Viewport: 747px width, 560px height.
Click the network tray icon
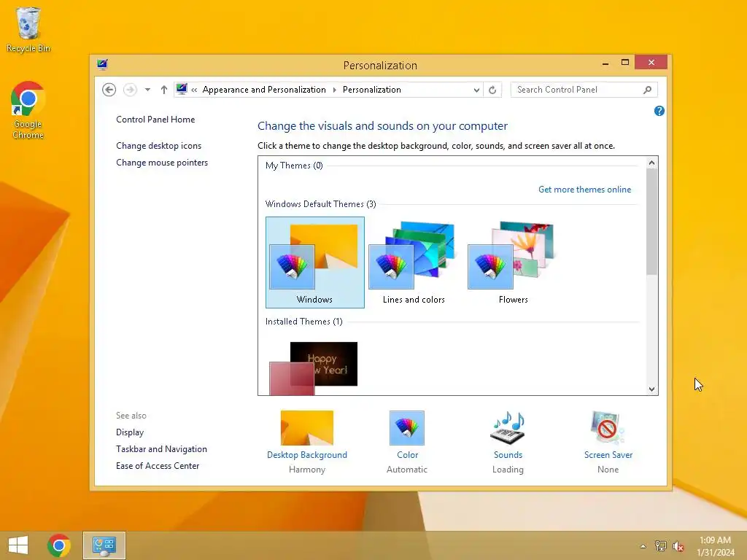coord(661,545)
